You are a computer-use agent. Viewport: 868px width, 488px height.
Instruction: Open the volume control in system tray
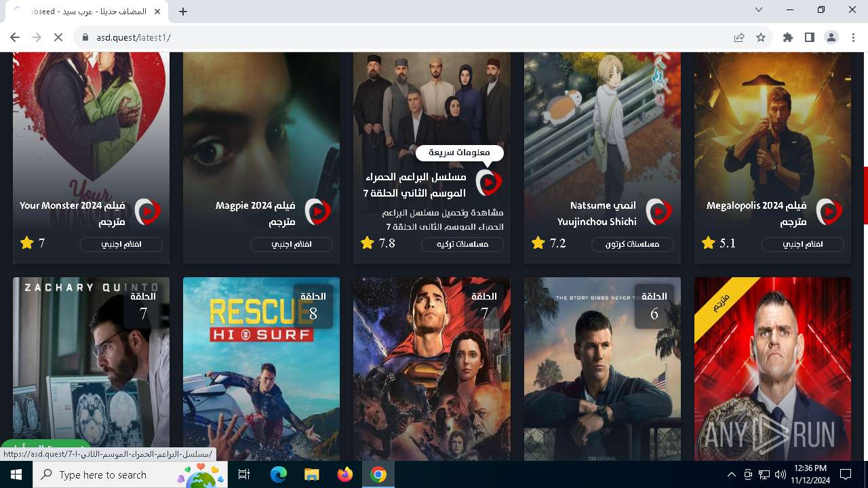781,474
